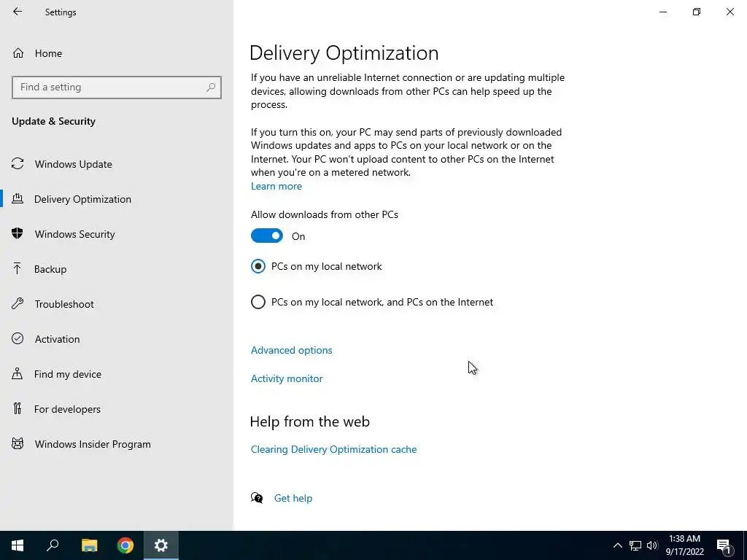Screen dimensions: 747x560
Task: Click the Find my device label
Action: 68,374
